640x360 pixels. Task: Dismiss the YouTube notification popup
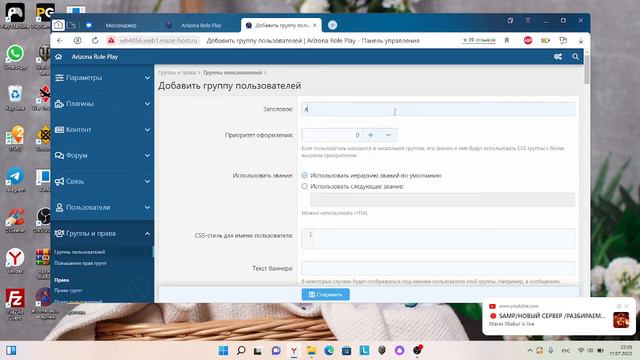(x=627, y=306)
